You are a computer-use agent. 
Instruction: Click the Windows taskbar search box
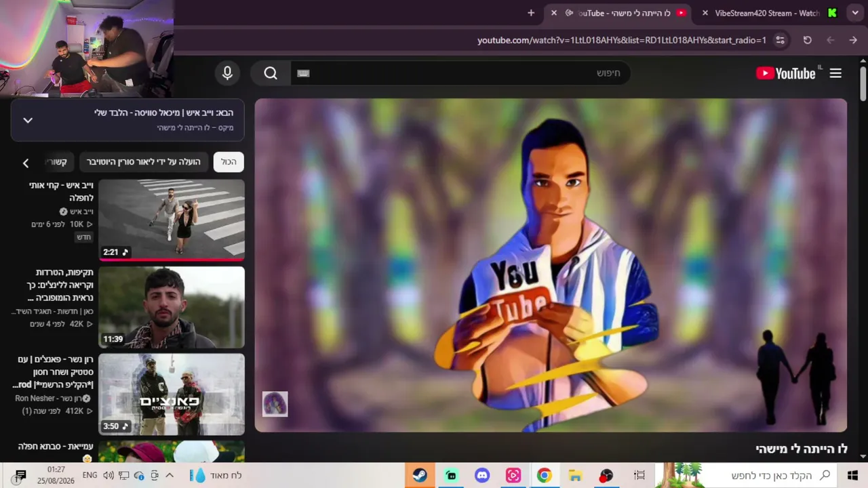click(745, 475)
